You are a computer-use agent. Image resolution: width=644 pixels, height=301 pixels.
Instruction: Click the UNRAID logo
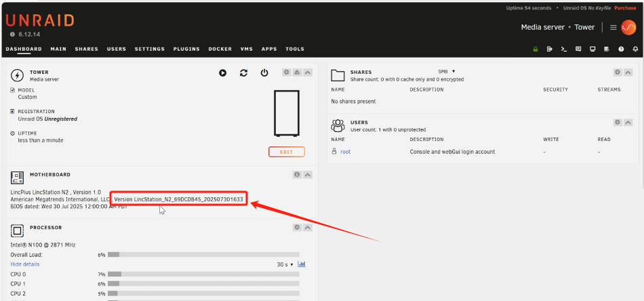coord(40,20)
